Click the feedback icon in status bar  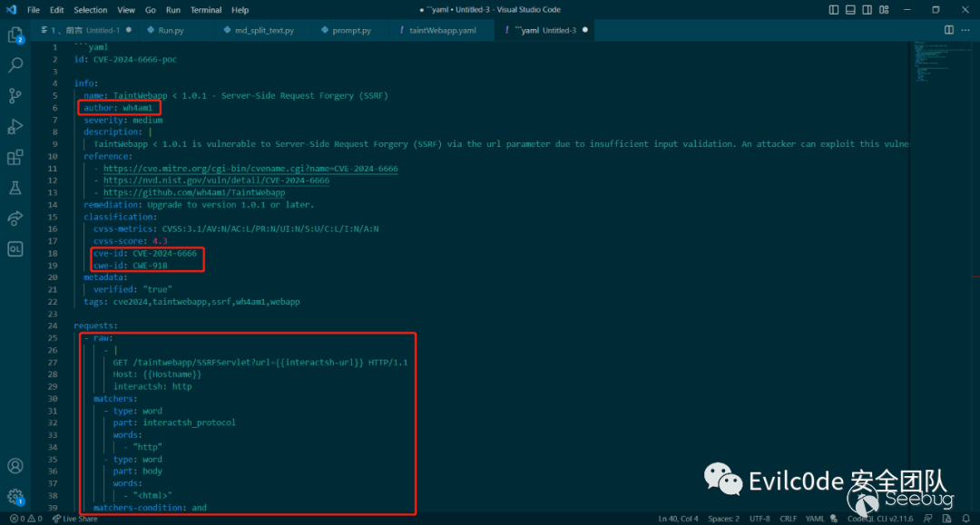pos(928,519)
